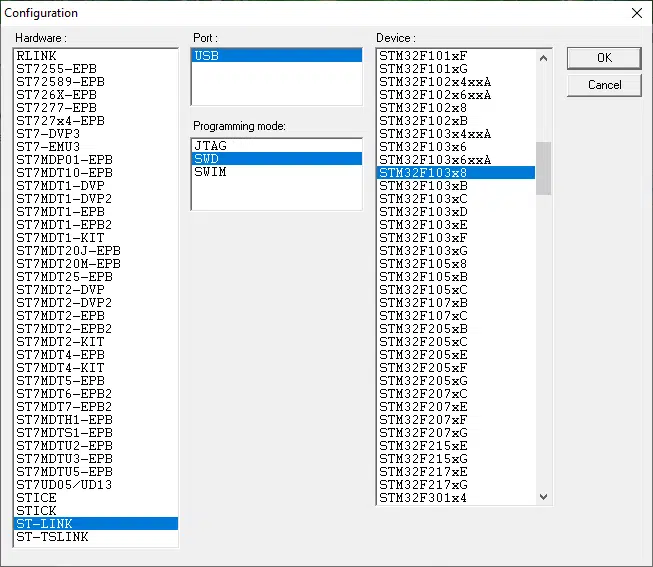
Task: Select STM32F101xF device
Action: [456, 56]
